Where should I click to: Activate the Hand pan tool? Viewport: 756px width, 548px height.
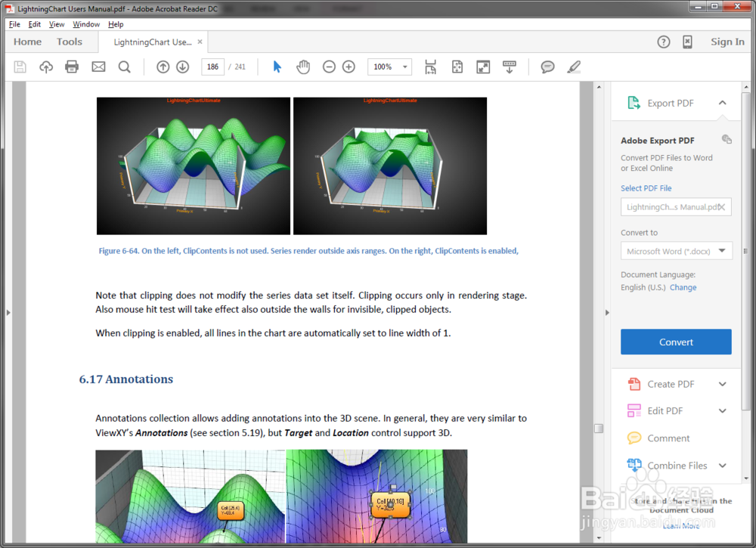pyautogui.click(x=303, y=67)
